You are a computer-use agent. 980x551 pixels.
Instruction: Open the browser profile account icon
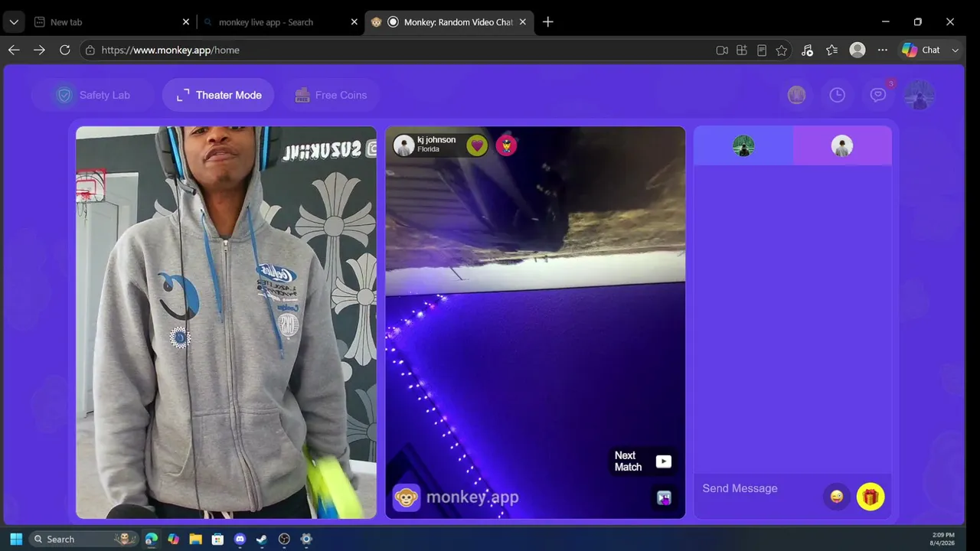857,50
